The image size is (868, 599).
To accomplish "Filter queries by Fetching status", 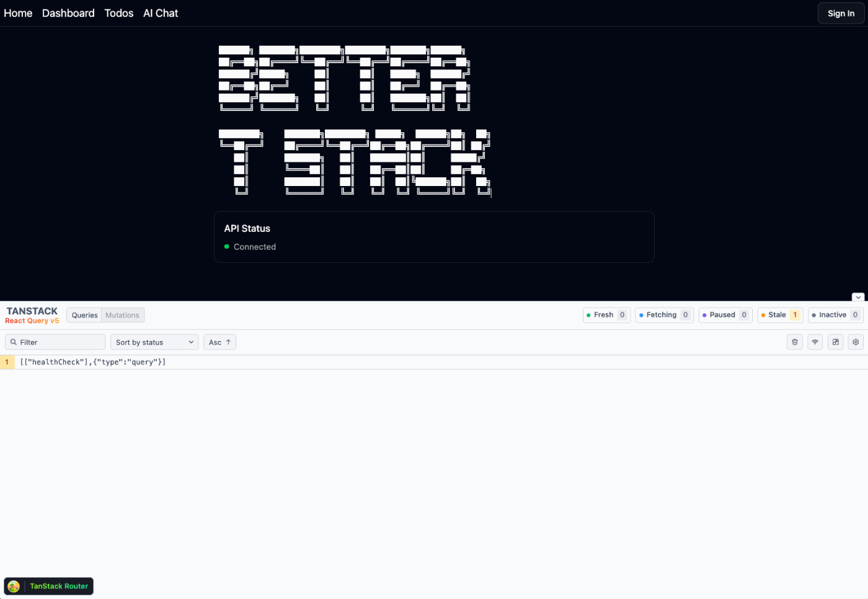I will 664,315.
